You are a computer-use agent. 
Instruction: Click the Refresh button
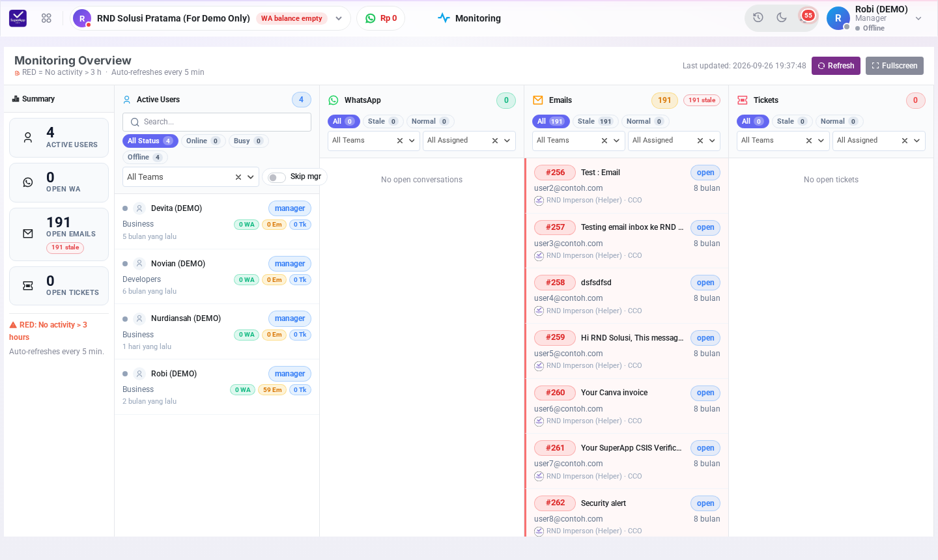836,66
